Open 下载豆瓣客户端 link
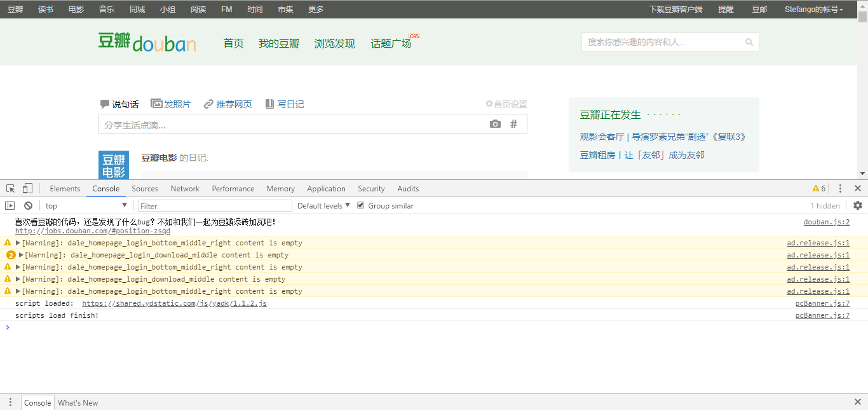Image resolution: width=868 pixels, height=410 pixels. pyautogui.click(x=675, y=10)
